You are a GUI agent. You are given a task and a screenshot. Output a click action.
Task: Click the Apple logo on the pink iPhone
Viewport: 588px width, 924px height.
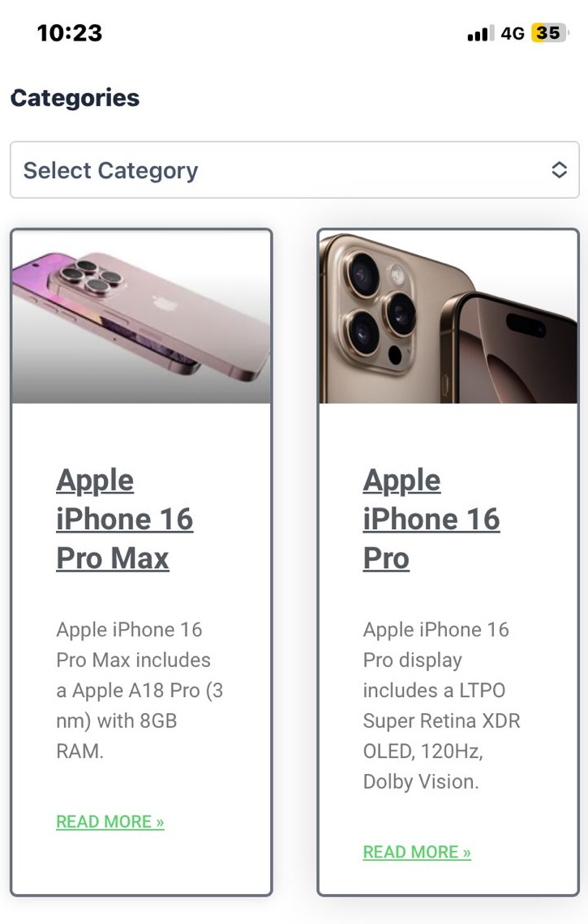(165, 303)
